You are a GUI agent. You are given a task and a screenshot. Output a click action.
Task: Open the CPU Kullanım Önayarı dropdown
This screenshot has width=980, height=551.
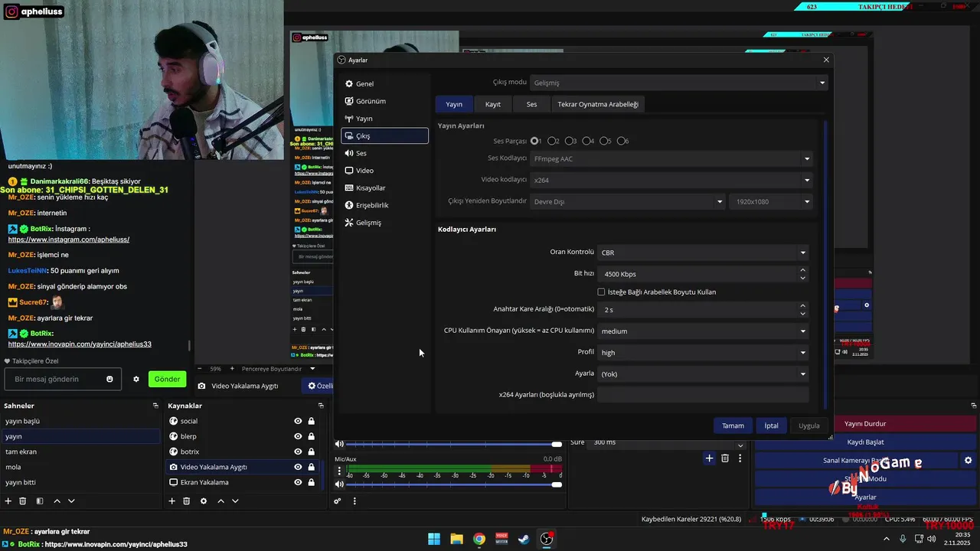point(703,331)
